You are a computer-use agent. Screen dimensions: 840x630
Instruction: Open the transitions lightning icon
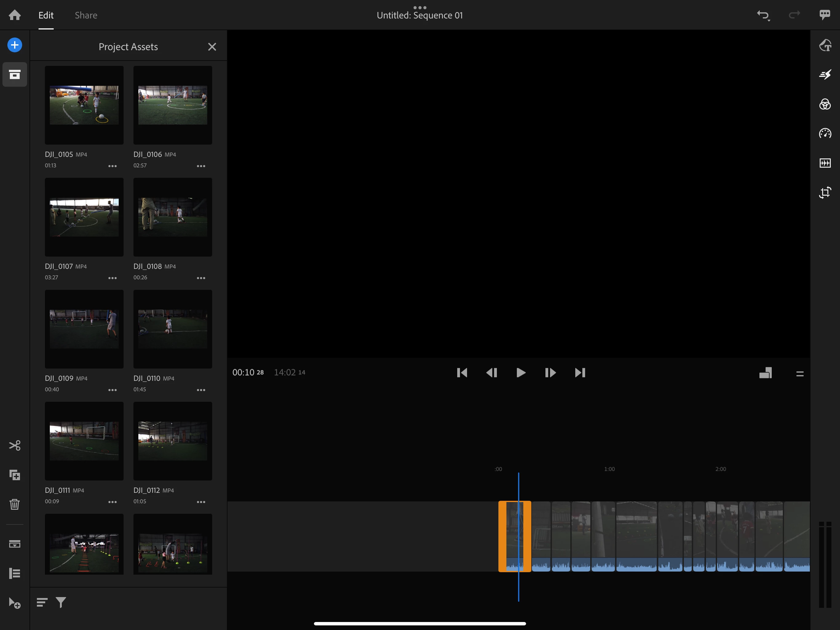pos(825,74)
